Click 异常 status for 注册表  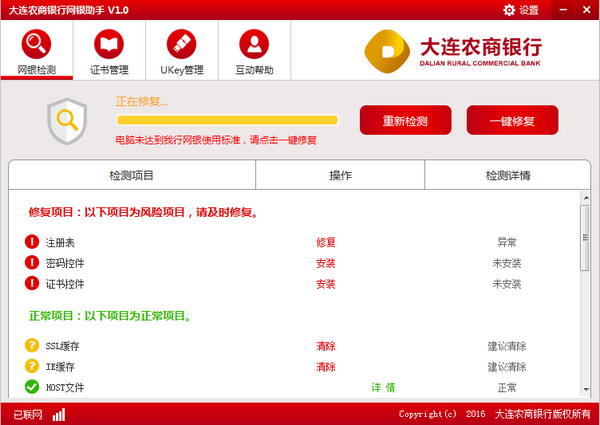[507, 243]
